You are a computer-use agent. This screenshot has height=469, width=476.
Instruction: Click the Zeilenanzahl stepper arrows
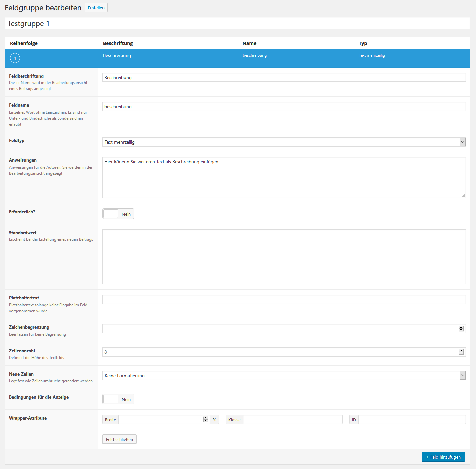point(461,352)
